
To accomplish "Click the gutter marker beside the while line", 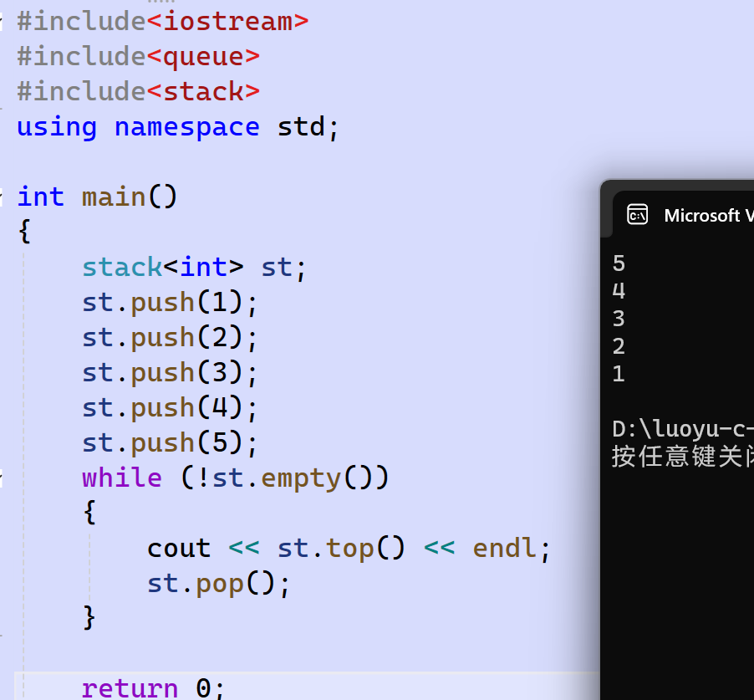I will (x=3, y=478).
